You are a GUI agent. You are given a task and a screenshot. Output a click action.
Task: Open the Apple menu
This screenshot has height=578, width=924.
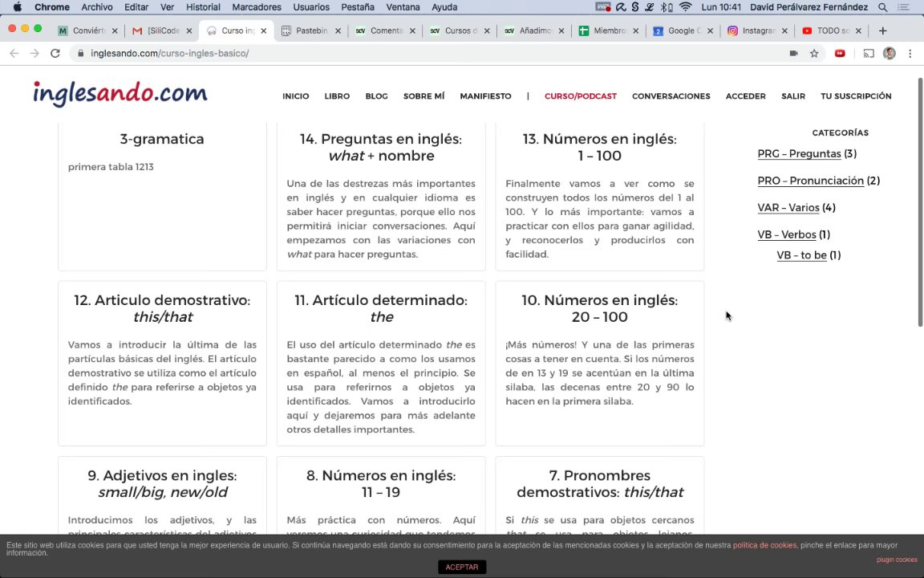pyautogui.click(x=17, y=7)
